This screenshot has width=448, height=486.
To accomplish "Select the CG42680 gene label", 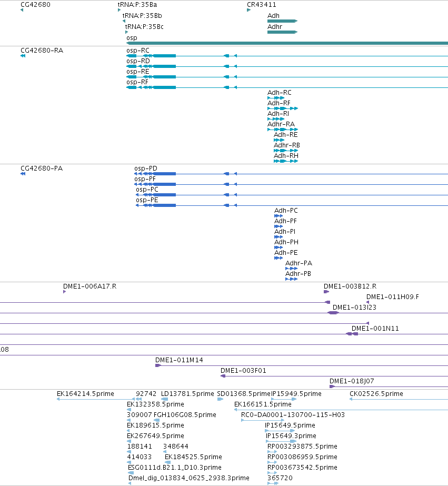I will point(35,5).
